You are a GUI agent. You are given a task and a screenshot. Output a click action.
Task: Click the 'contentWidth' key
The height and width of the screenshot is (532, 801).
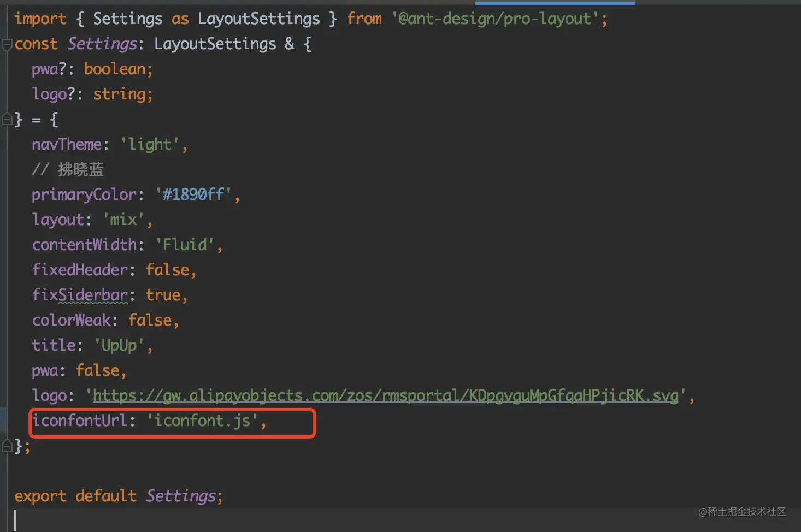(x=84, y=245)
